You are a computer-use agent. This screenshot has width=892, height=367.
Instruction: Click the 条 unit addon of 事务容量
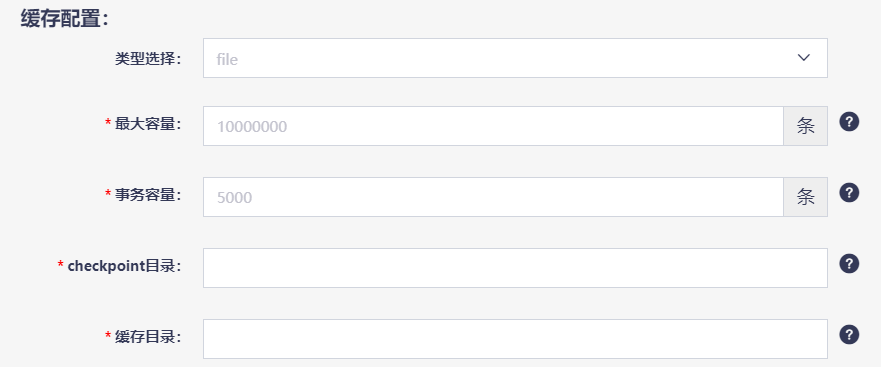click(806, 197)
